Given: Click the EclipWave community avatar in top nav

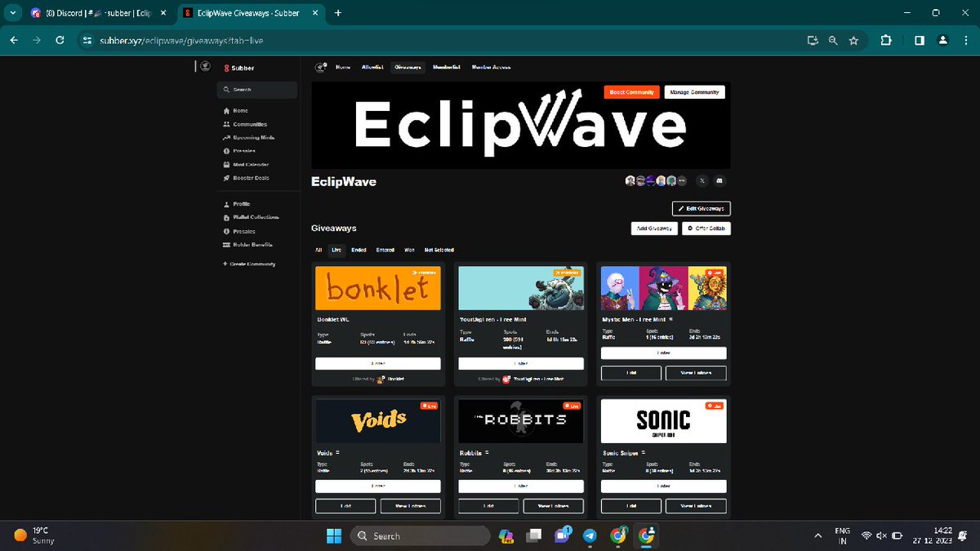Looking at the screenshot, I should coord(322,67).
